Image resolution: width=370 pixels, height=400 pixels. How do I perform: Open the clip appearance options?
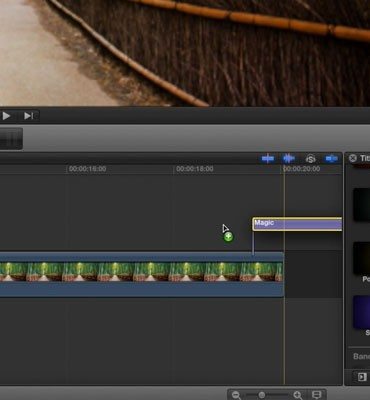pyautogui.click(x=316, y=395)
